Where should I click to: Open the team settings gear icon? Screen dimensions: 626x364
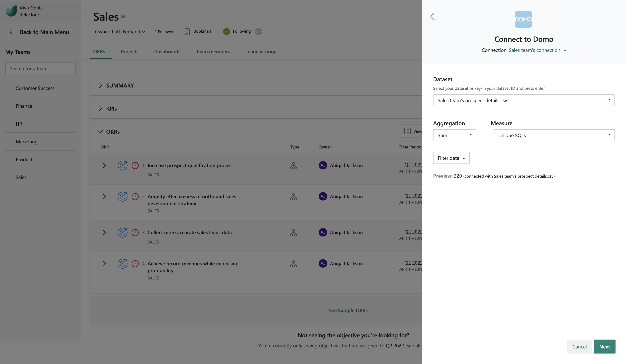(x=258, y=32)
